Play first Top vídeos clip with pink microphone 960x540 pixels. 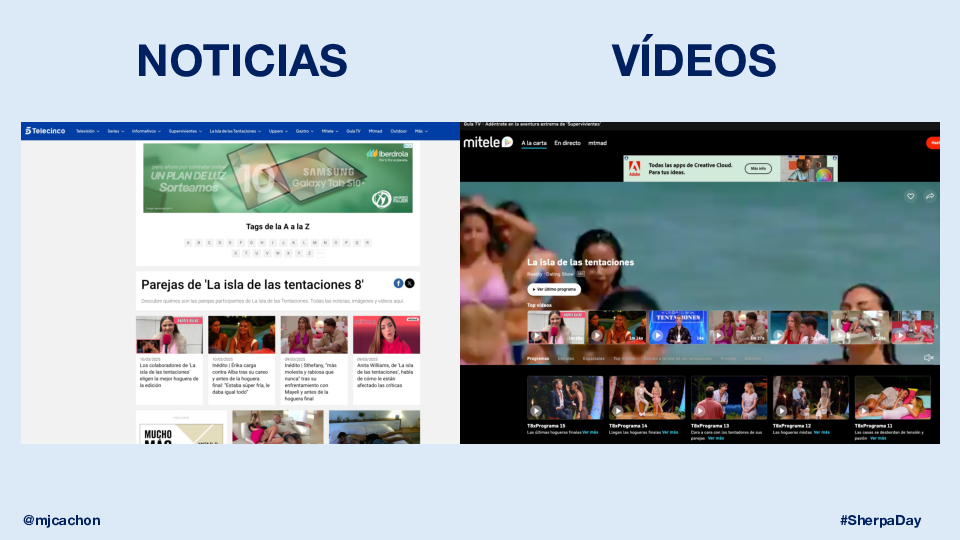pos(556,327)
